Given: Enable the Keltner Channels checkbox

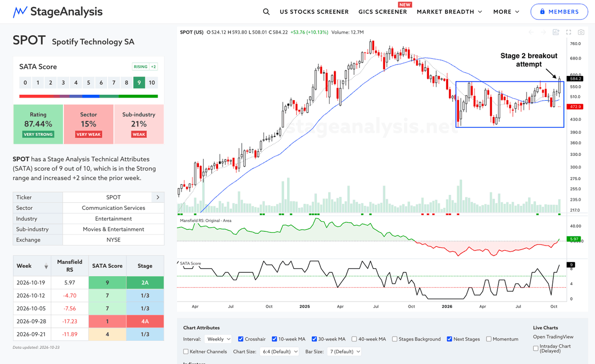Looking at the screenshot, I should coord(186,352).
